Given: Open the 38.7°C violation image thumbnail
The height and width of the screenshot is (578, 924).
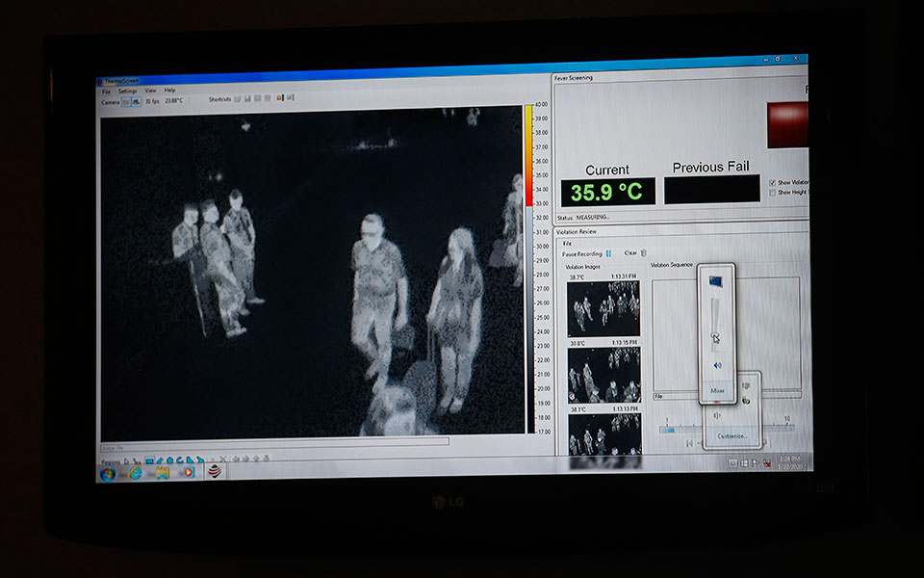Looking at the screenshot, I should pyautogui.click(x=603, y=308).
